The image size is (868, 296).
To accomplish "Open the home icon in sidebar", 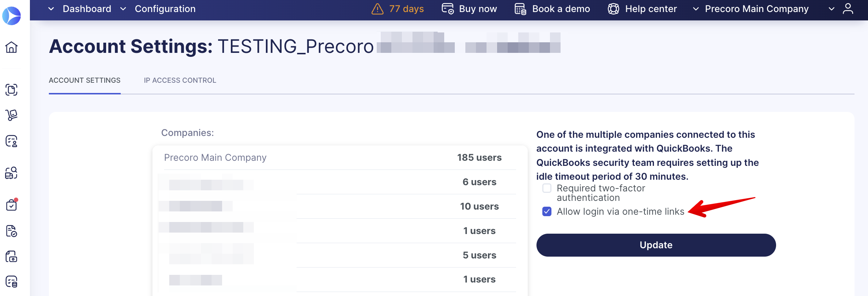I will (11, 47).
